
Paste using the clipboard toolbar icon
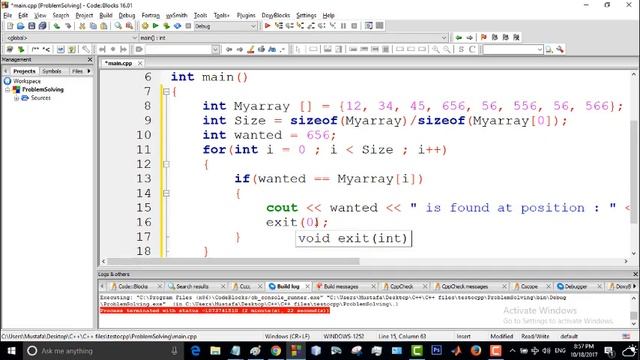104,26
